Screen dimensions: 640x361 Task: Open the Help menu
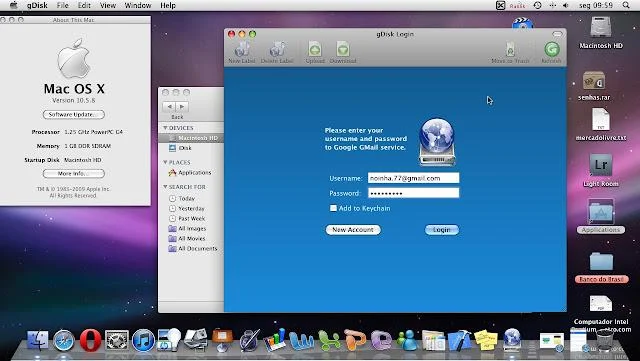click(168, 5)
